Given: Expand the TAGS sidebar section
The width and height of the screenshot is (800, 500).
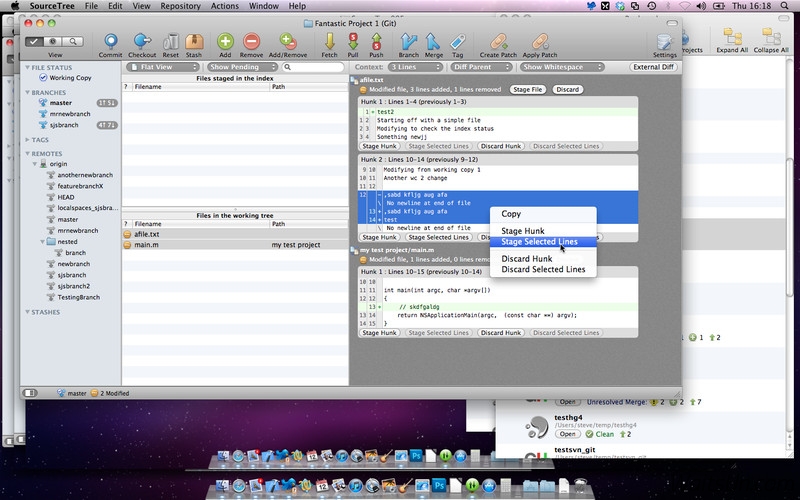Looking at the screenshot, I should (27, 140).
